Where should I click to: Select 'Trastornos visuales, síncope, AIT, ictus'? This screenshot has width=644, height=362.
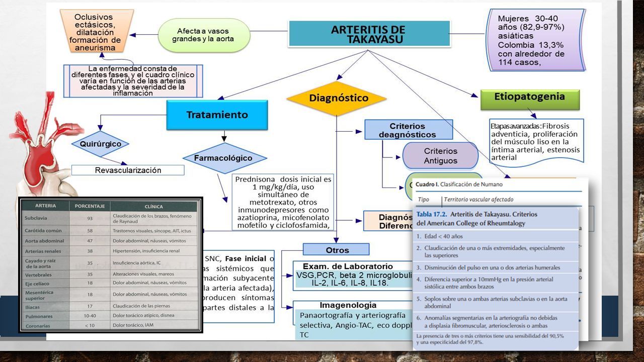(x=154, y=230)
